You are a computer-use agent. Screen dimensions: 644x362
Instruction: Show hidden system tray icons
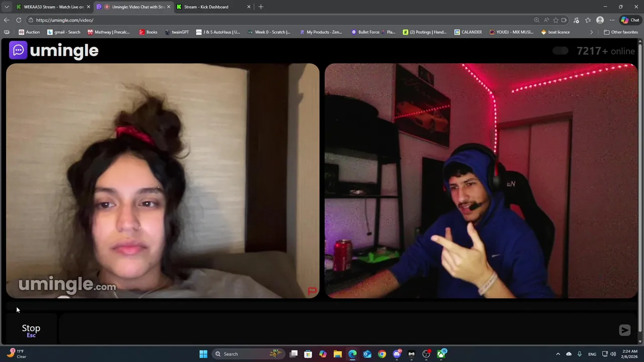558,354
